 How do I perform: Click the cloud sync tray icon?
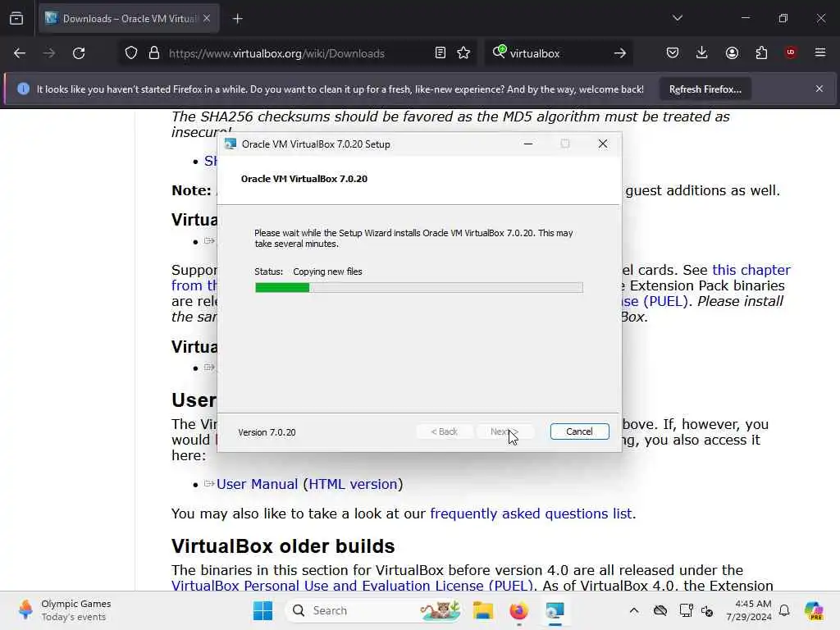(x=660, y=610)
